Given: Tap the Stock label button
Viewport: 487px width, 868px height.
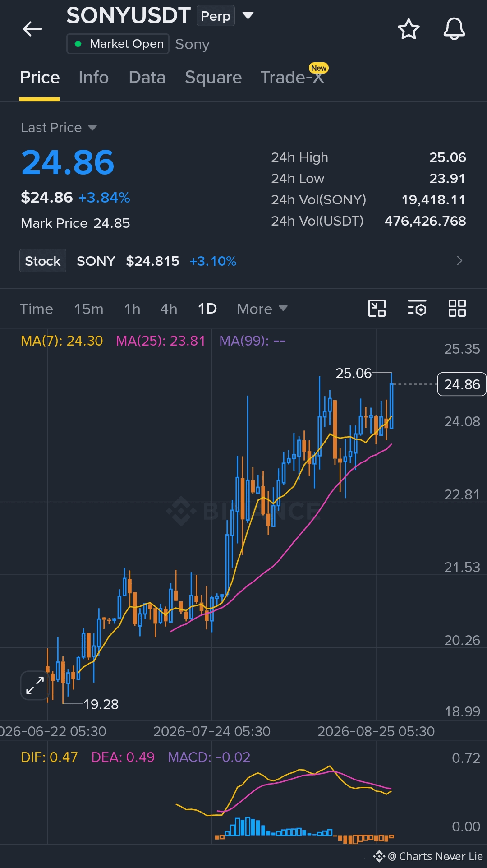Looking at the screenshot, I should click(x=43, y=261).
